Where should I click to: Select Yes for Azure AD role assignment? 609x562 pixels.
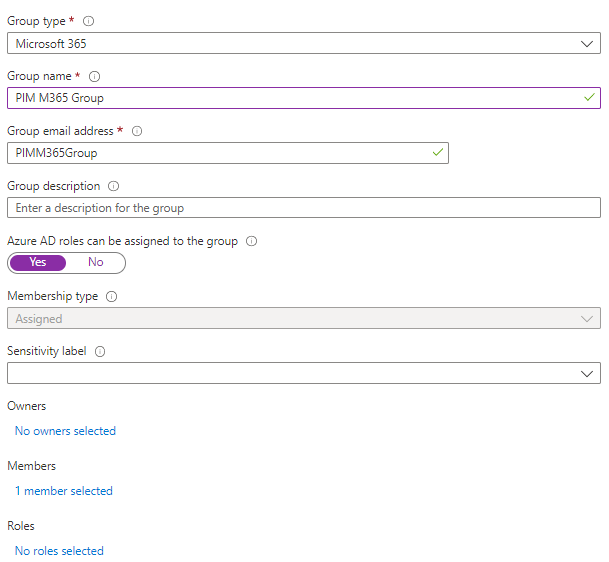(x=38, y=263)
